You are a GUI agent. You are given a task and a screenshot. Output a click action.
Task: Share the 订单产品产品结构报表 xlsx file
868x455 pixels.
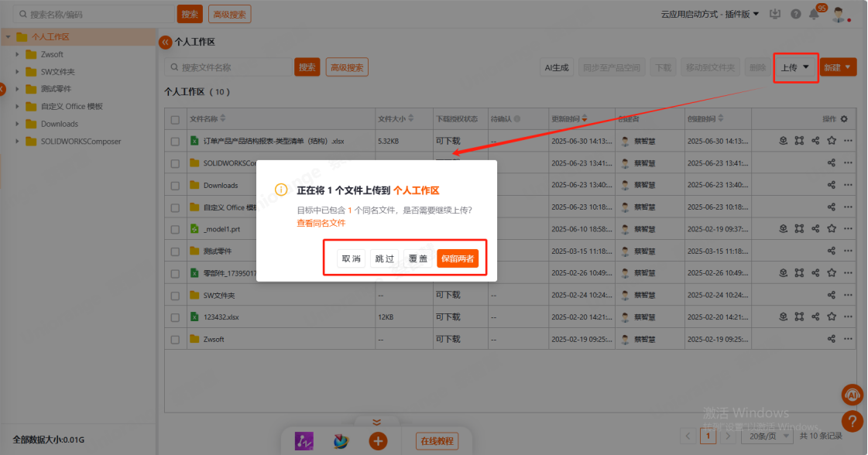815,141
